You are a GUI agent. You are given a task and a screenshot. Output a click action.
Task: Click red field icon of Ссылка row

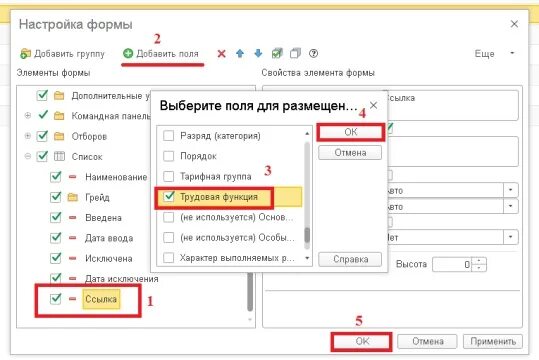coord(73,299)
